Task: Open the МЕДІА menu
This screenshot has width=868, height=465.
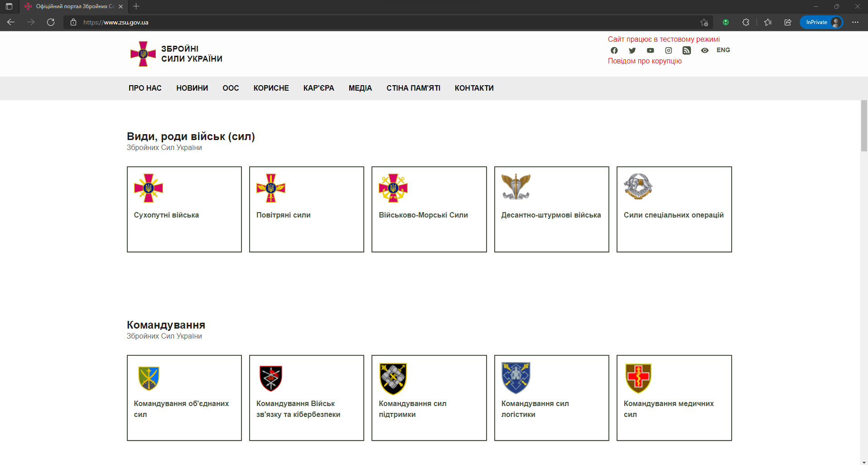Action: [360, 88]
